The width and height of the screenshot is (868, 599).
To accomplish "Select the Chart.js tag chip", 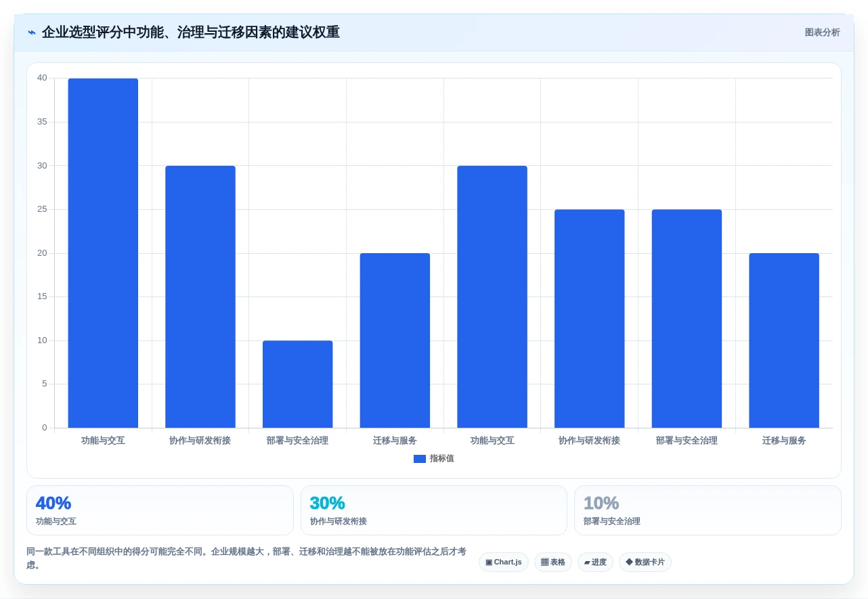I will (504, 562).
